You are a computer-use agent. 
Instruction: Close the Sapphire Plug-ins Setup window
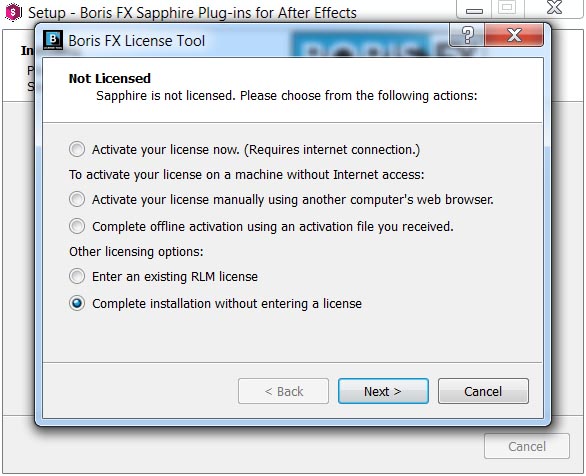tap(555, 8)
